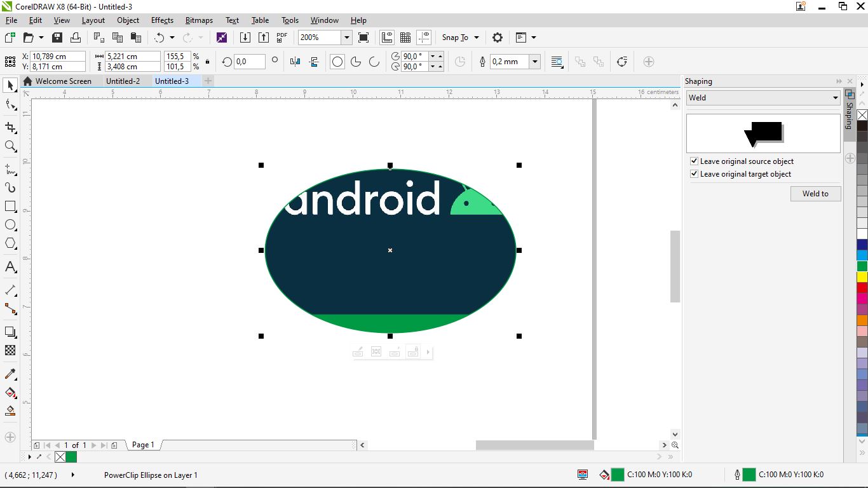
Task: Select the Color Eyedropper tool
Action: tap(10, 374)
